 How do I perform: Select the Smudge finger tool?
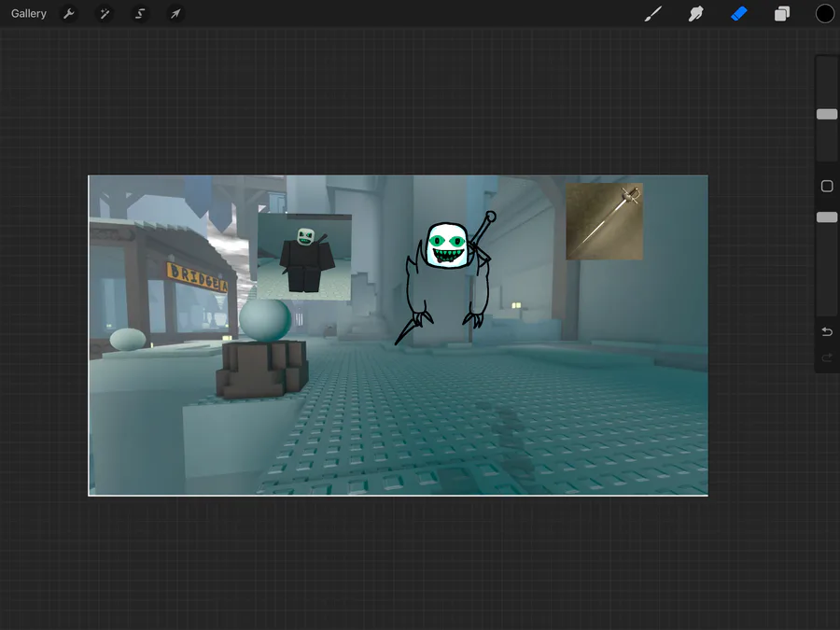[x=695, y=13]
